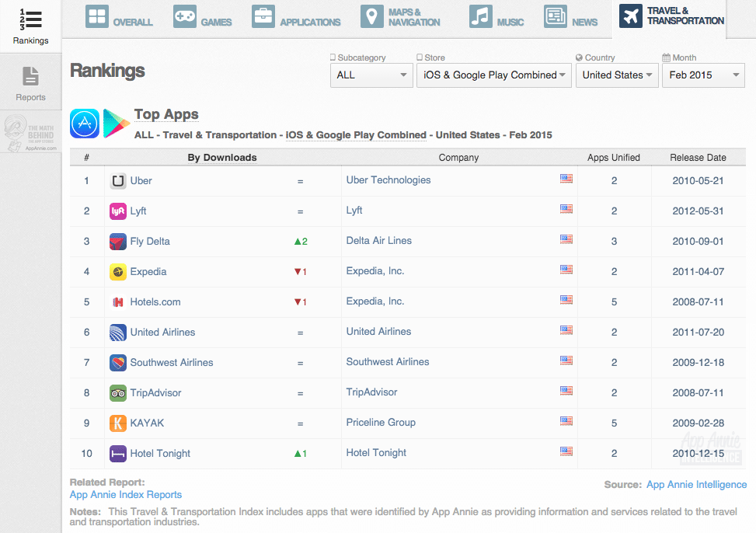Viewport: 756px width, 533px height.
Task: Click the Expedia app icon
Action: coord(118,272)
